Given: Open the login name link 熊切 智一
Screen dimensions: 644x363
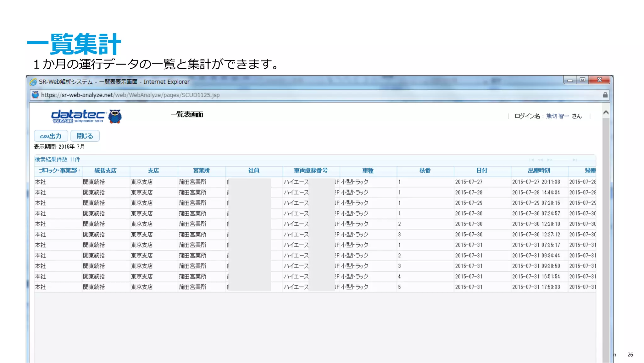Looking at the screenshot, I should (557, 116).
